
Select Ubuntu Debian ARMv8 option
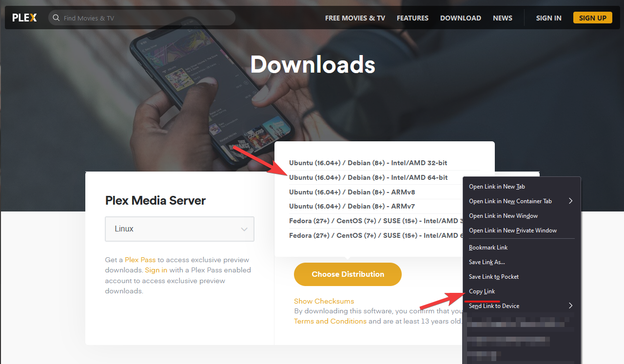pos(352,192)
